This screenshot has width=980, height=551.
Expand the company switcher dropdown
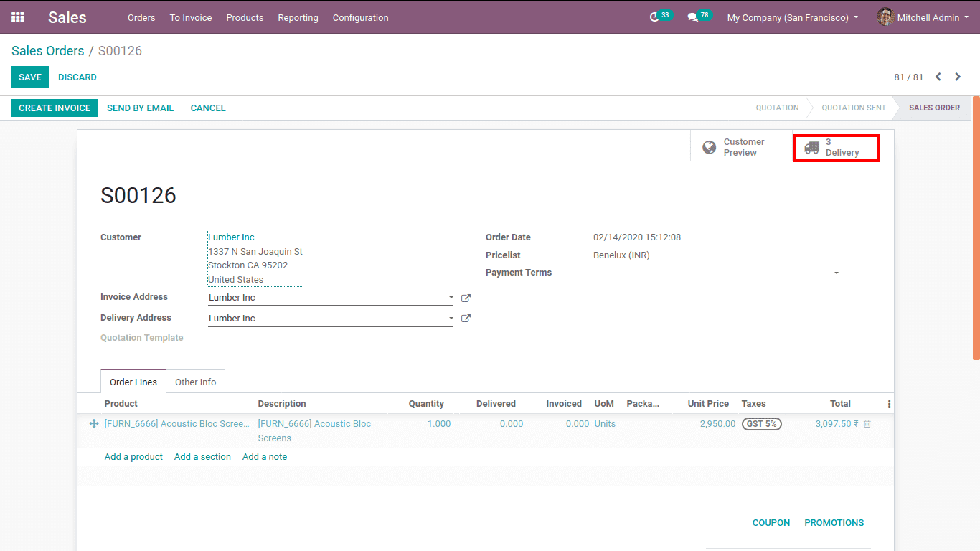pos(793,17)
